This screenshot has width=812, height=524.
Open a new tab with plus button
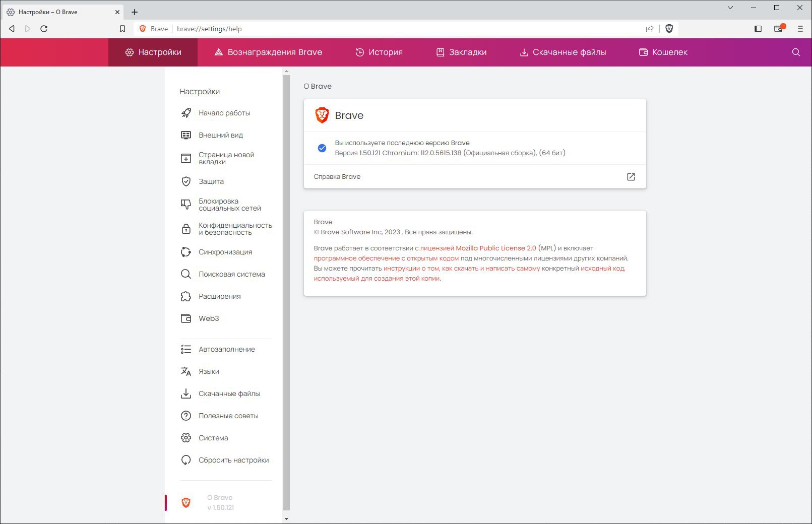coord(135,12)
